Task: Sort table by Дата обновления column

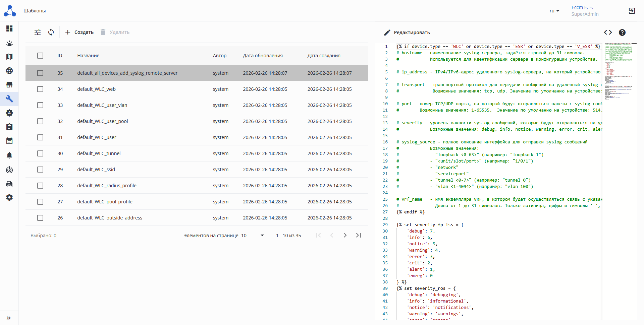Action: click(263, 56)
